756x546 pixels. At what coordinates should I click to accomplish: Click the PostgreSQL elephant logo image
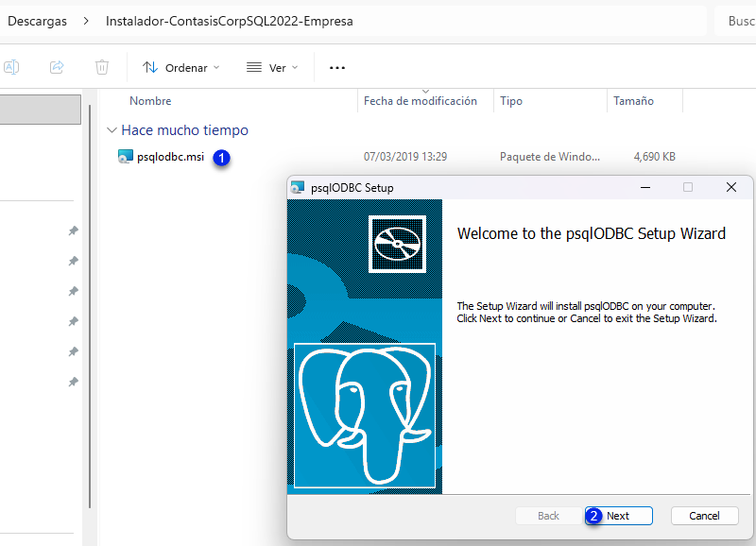coord(365,416)
